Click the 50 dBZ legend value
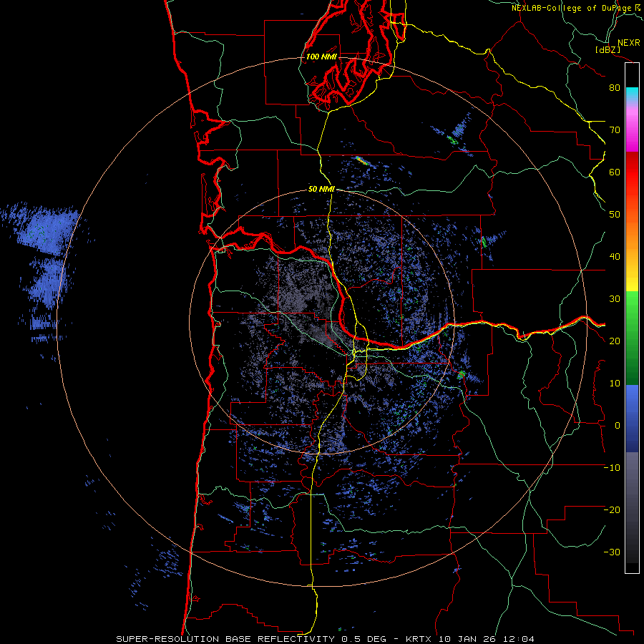The height and width of the screenshot is (644, 644). [615, 215]
